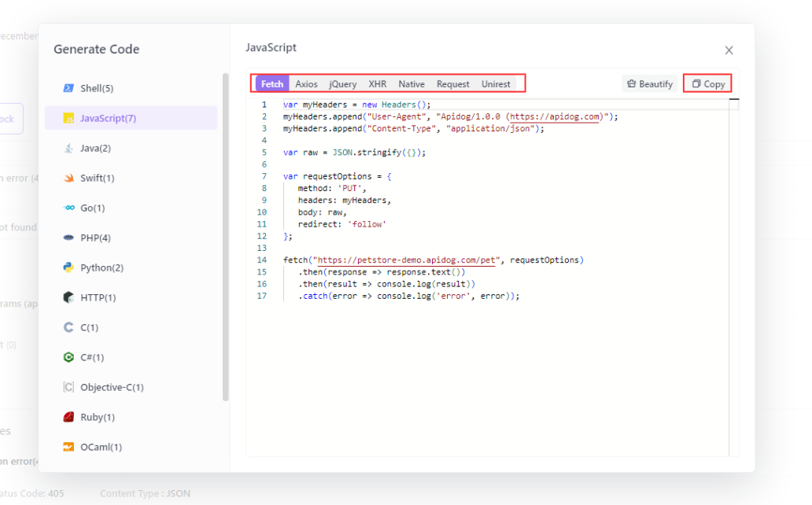Choose Java(2) from the language list
Screen dimensions: 812x505
tap(131, 148)
